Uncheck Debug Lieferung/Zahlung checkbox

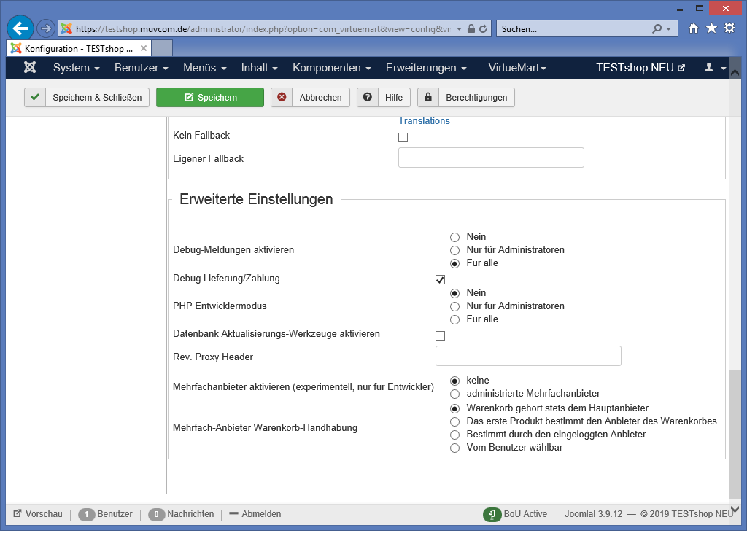[440, 280]
